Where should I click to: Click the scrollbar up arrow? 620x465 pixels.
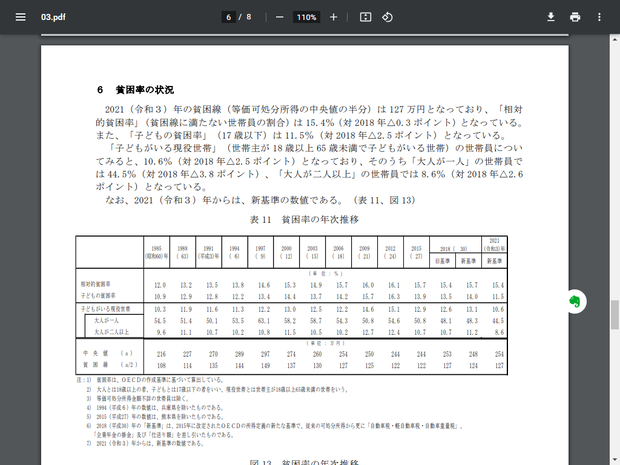[615, 40]
